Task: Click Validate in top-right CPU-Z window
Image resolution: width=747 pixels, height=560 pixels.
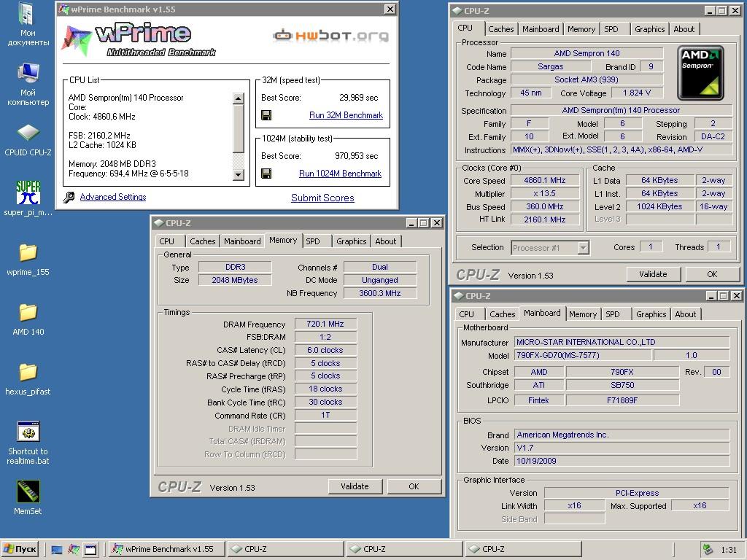Action: coord(653,274)
